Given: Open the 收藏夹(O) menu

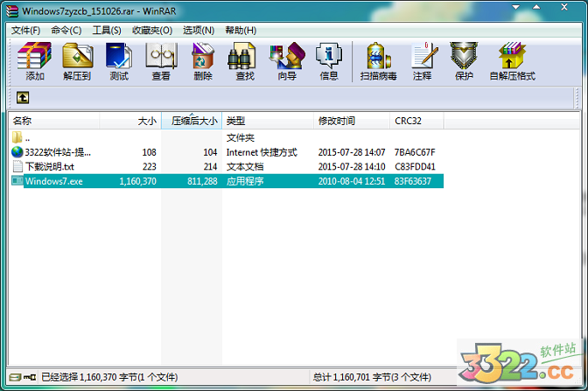Looking at the screenshot, I should point(152,30).
